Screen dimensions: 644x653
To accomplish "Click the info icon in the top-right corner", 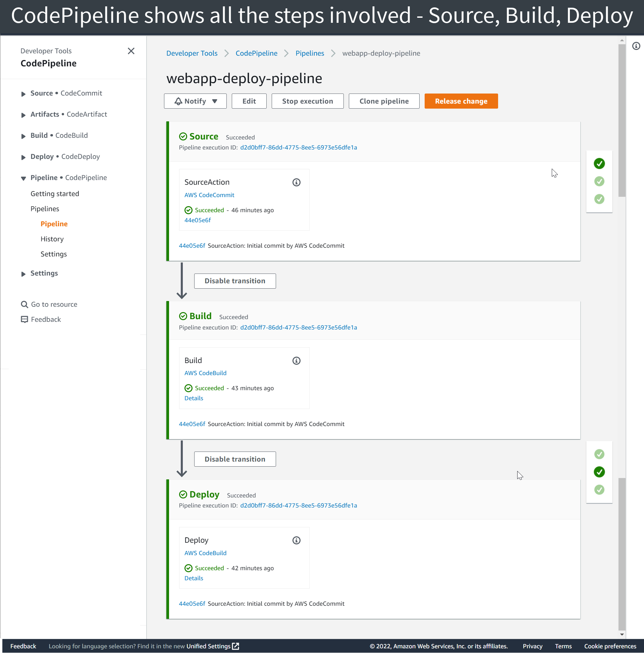I will pos(636,46).
